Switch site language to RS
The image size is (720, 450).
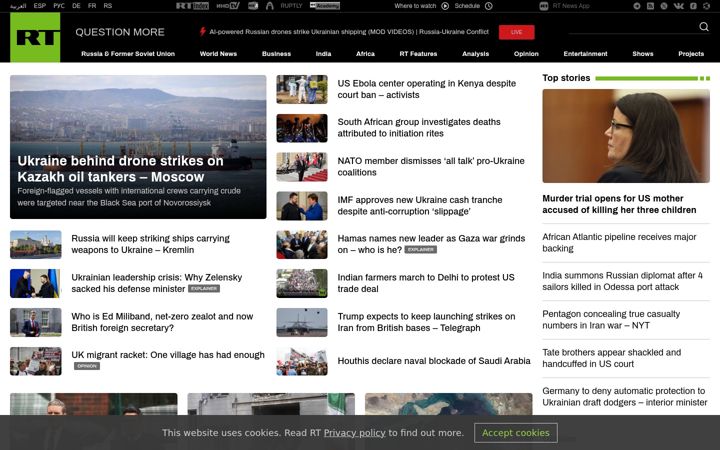point(107,6)
